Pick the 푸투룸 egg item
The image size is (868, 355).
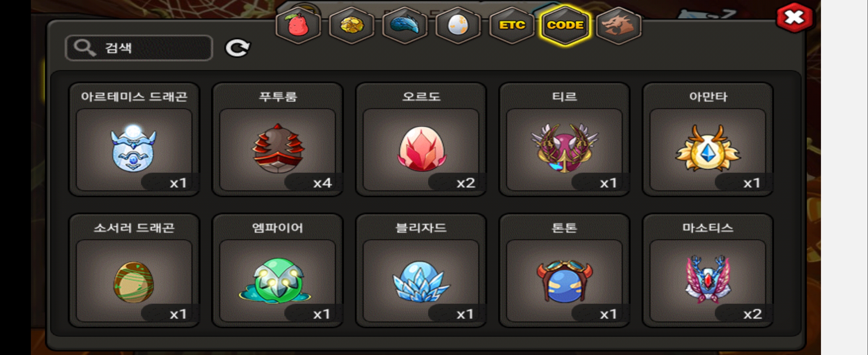coord(277,139)
